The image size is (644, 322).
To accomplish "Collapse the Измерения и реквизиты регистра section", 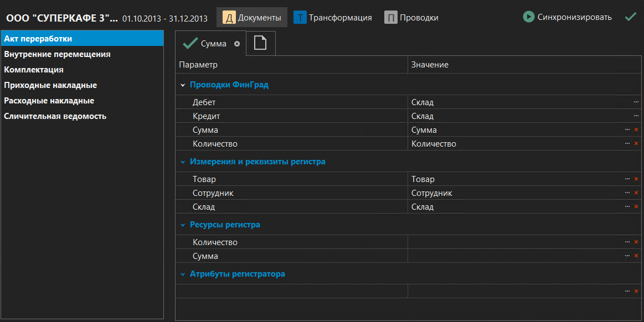I will pyautogui.click(x=183, y=162).
